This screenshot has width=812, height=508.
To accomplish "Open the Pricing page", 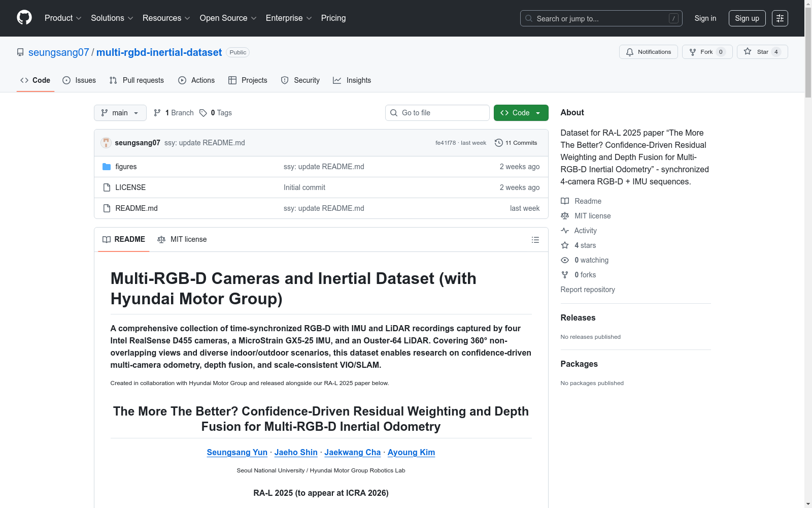I will 333,18.
